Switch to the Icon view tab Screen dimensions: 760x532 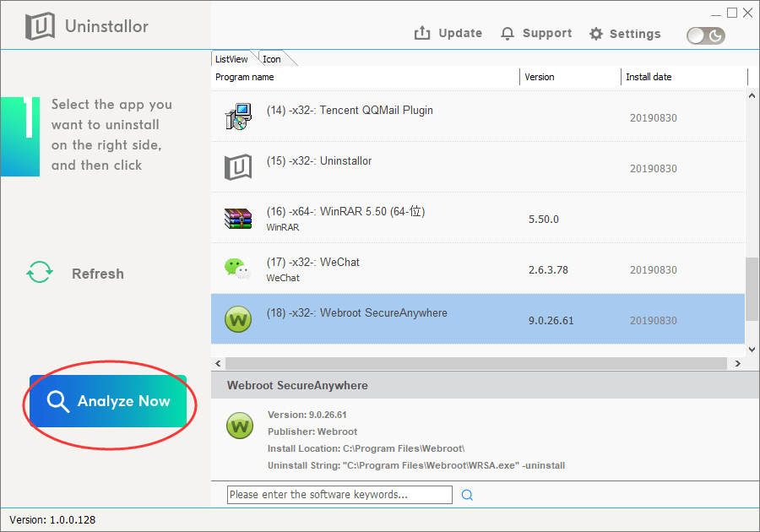tap(272, 58)
